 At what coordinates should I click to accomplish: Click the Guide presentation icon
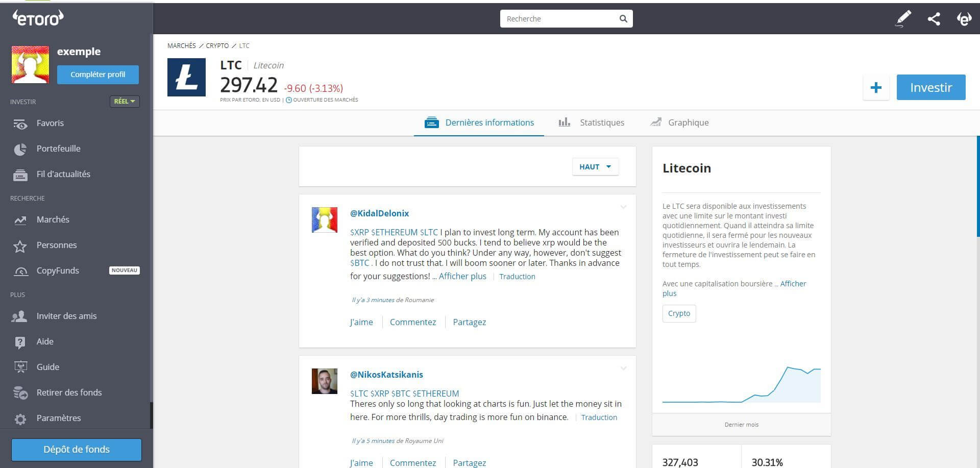[20, 367]
